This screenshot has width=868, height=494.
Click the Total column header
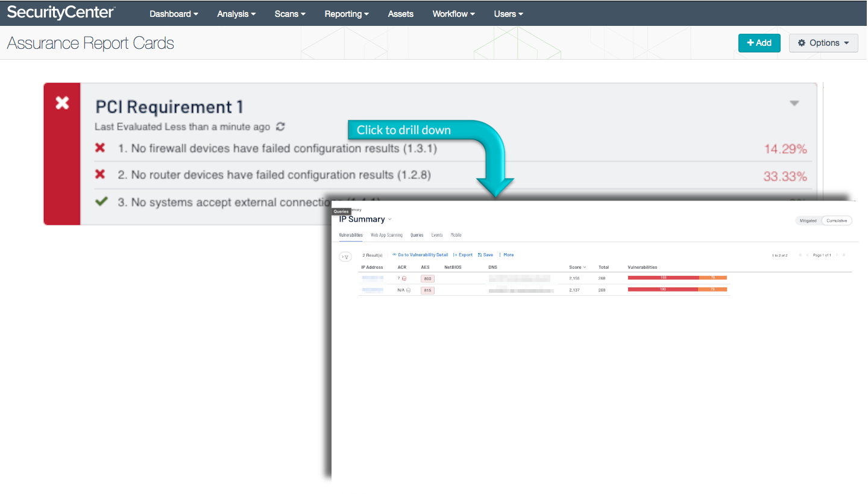point(603,267)
